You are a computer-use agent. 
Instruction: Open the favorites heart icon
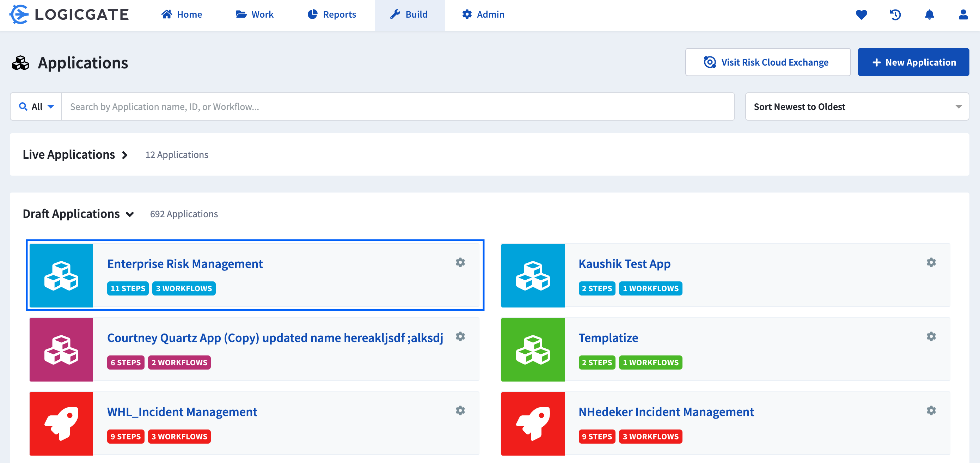(x=861, y=14)
